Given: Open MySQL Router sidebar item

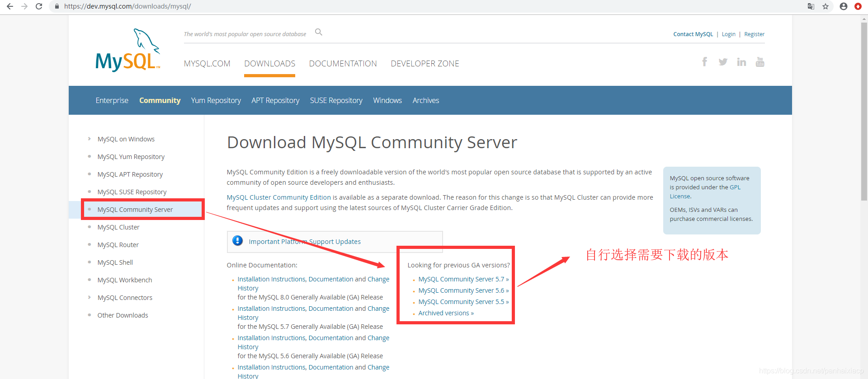Looking at the screenshot, I should [x=118, y=245].
